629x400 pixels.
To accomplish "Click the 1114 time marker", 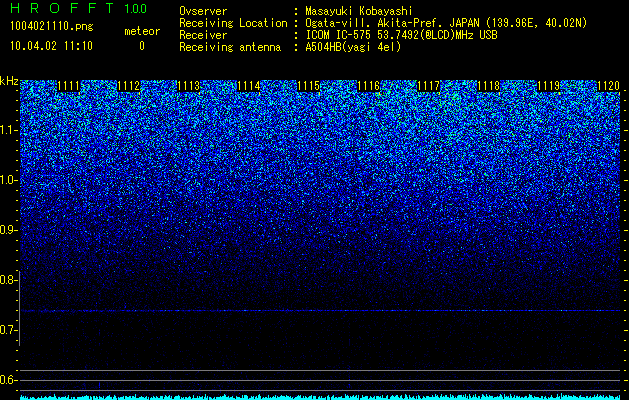I will pyautogui.click(x=249, y=86).
